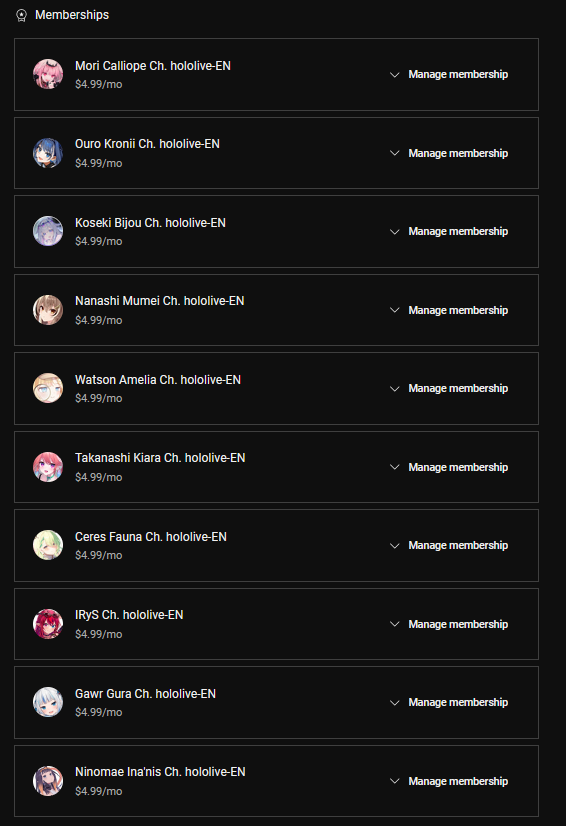Select Ceres Fauna profile avatar
The width and height of the screenshot is (566, 826).
coord(48,545)
